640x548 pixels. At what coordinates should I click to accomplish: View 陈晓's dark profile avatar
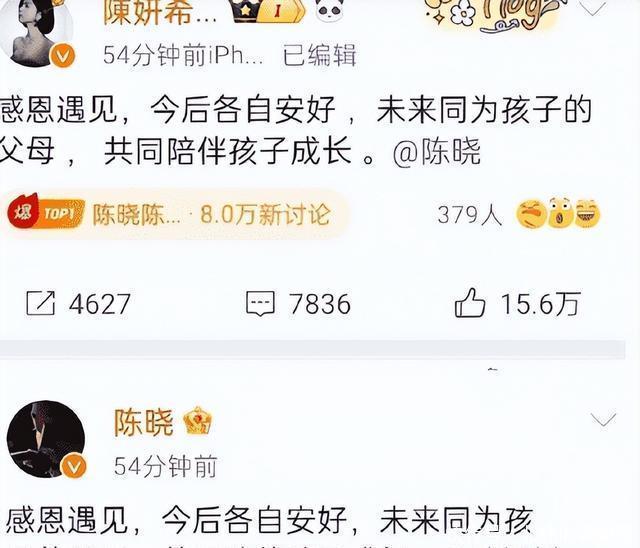tap(46, 439)
